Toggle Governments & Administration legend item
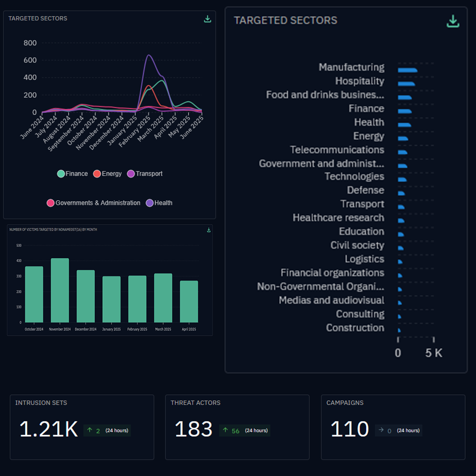The height and width of the screenshot is (476, 476). click(x=93, y=203)
